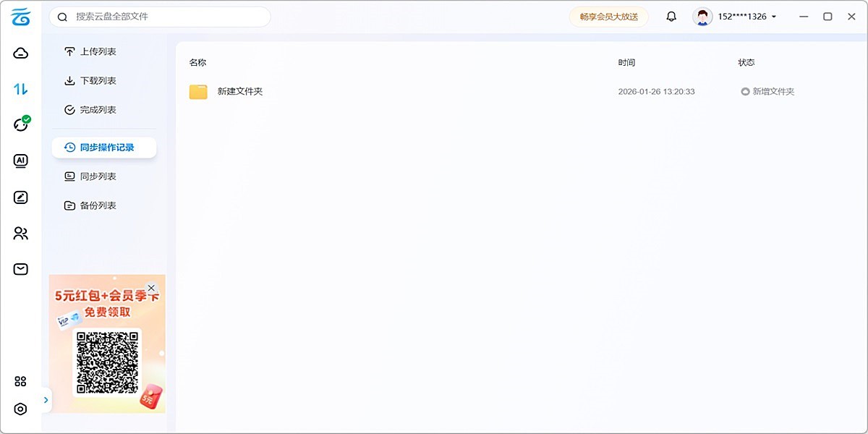Open the settings gear

(20, 408)
